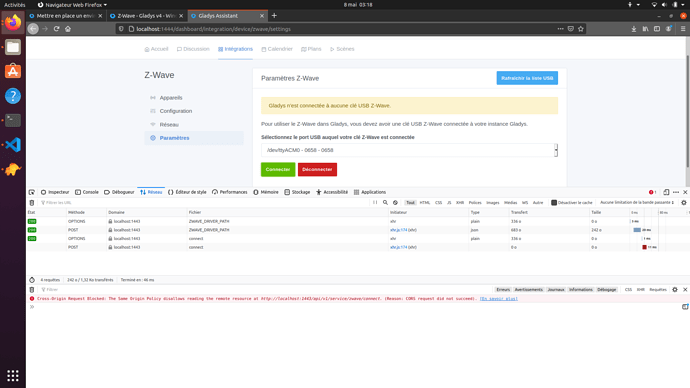Filter network requests by XHR

click(460, 203)
